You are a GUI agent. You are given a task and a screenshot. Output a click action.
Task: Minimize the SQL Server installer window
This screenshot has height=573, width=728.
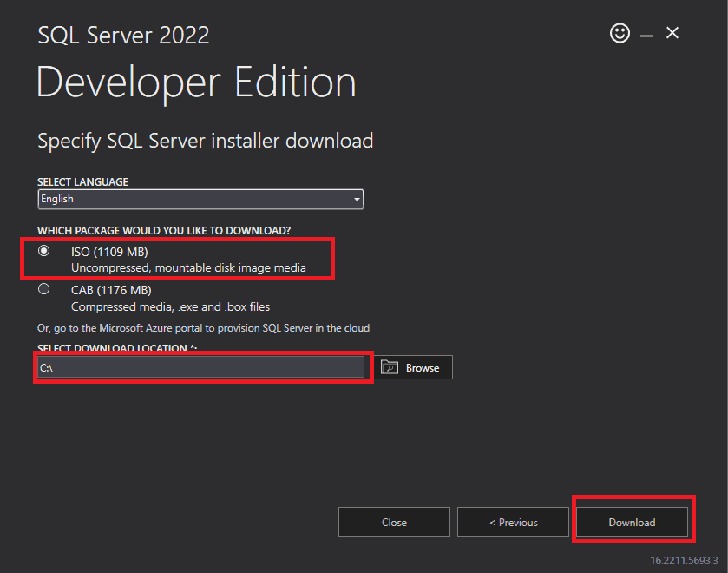646,35
